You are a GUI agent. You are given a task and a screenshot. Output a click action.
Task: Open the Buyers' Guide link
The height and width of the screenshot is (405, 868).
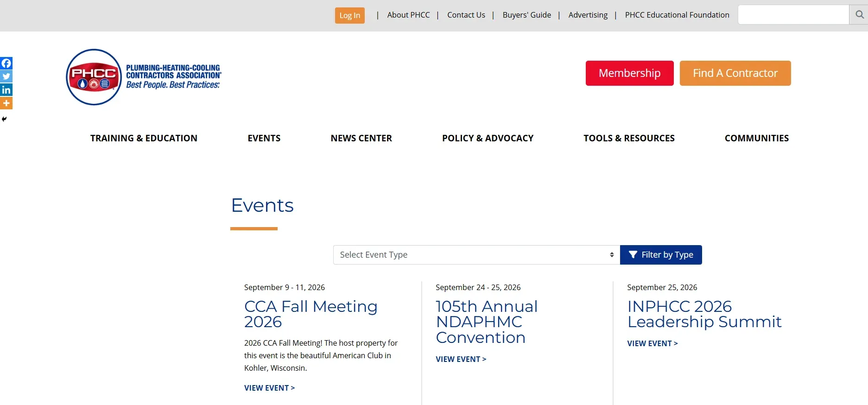tap(527, 15)
